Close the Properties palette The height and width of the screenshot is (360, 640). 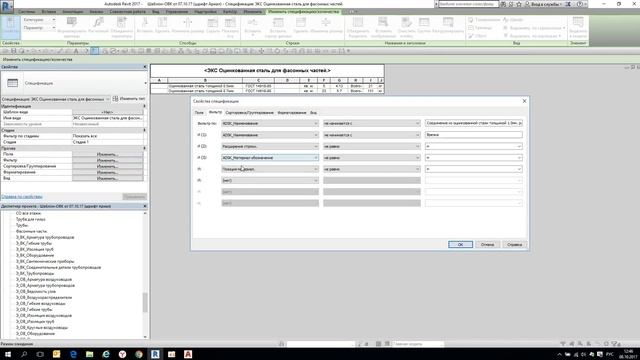tap(145, 67)
